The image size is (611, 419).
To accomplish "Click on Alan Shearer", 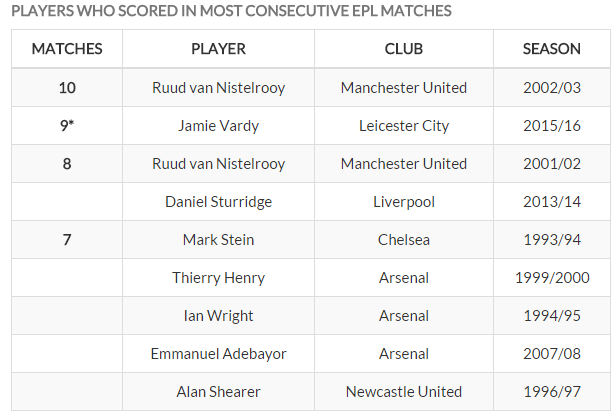I will click(x=218, y=392).
